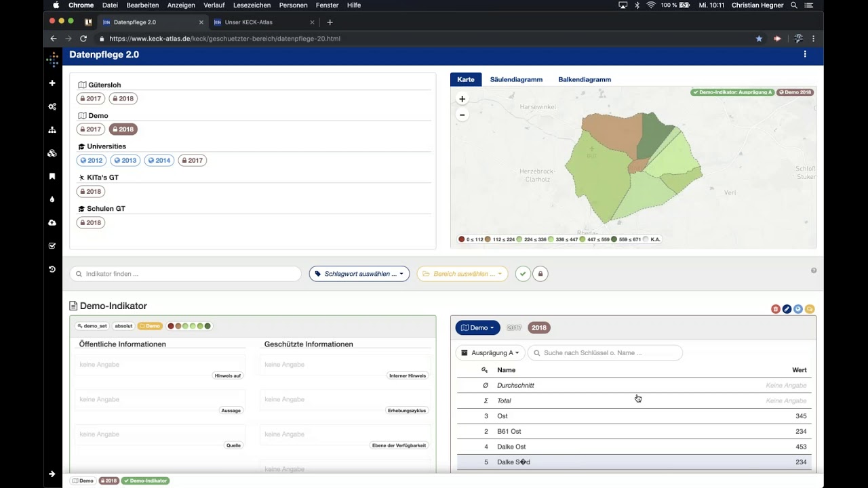Toggle the lock filter button
This screenshot has height=488, width=868.
(x=540, y=274)
